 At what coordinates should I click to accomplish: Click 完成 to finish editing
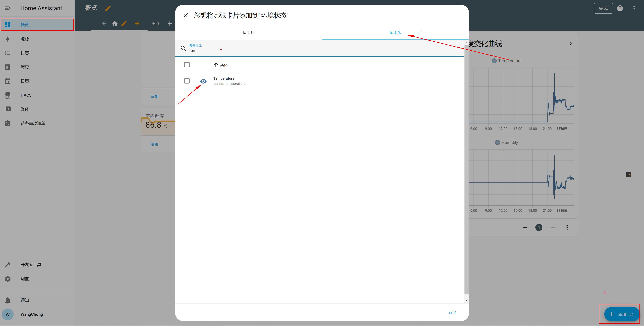603,8
